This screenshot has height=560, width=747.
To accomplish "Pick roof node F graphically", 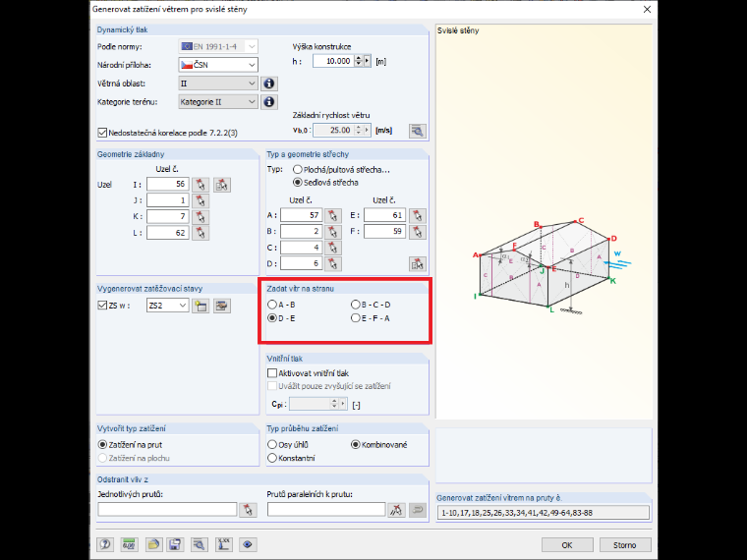I will [418, 232].
